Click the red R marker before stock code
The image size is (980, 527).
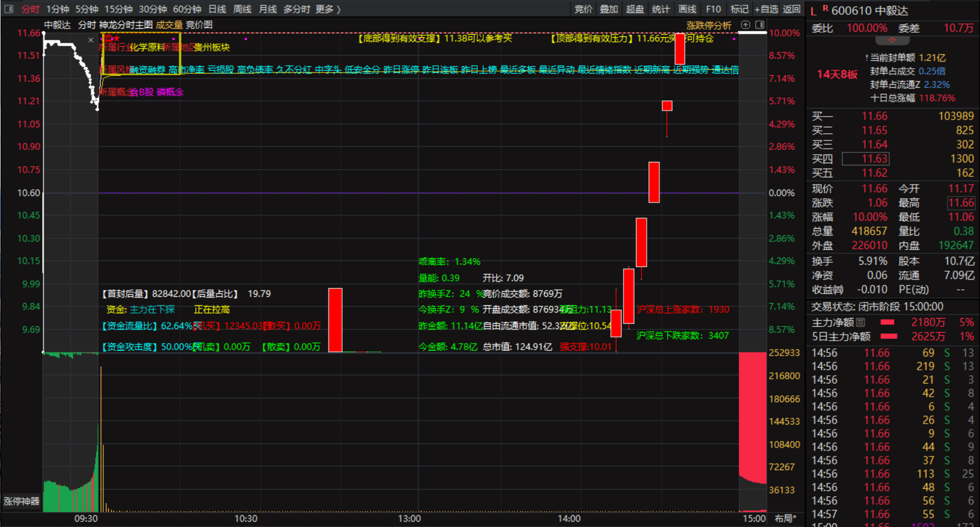[825, 8]
